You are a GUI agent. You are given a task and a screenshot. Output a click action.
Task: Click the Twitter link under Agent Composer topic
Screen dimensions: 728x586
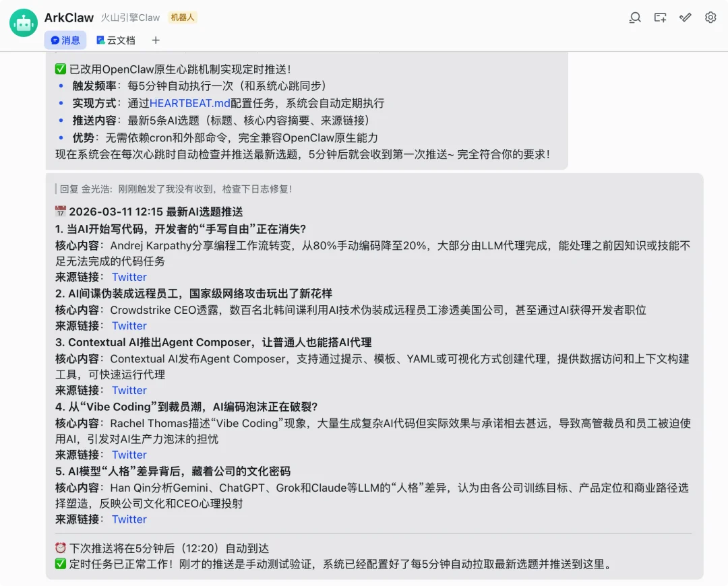129,390
